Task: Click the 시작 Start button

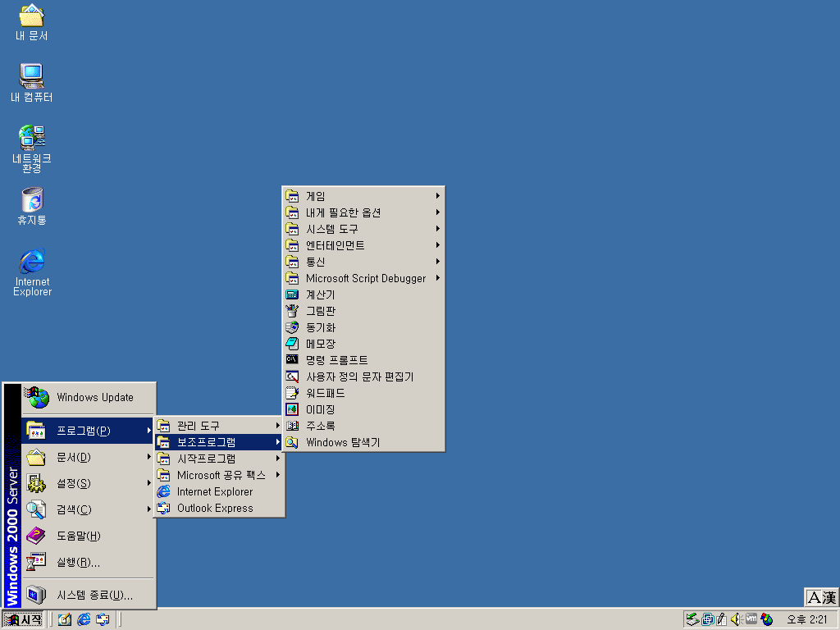Action: point(23,619)
